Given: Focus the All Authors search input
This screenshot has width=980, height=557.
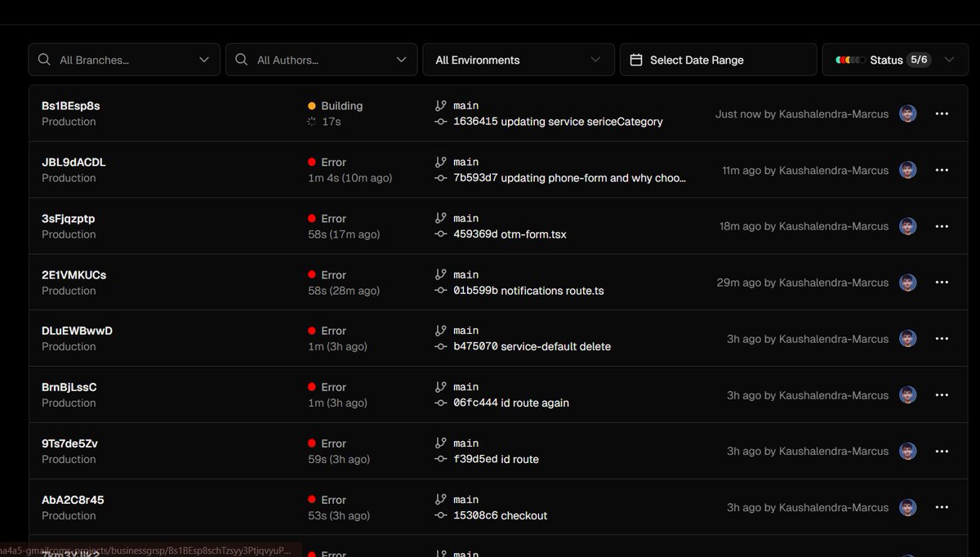Looking at the screenshot, I should (322, 60).
